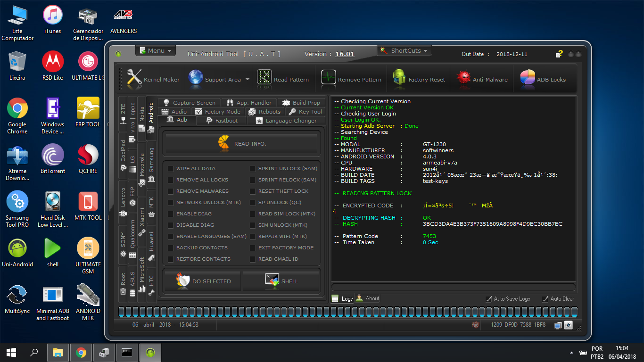Open the Kernel Maker tool

coord(153,79)
